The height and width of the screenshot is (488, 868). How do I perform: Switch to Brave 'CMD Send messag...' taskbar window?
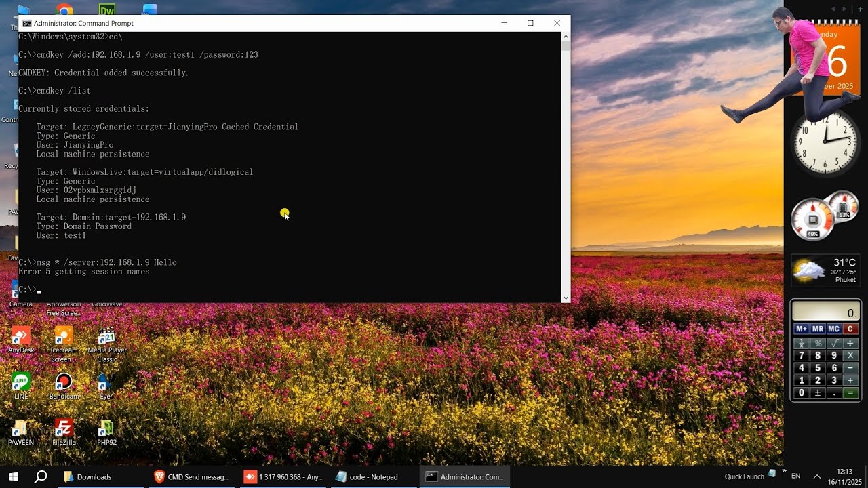192,476
